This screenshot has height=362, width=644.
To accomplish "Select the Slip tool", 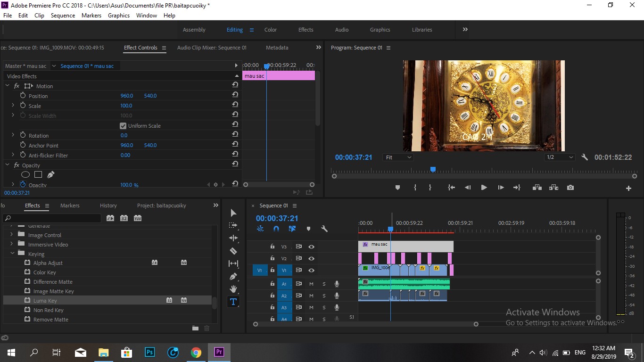I will tap(233, 263).
